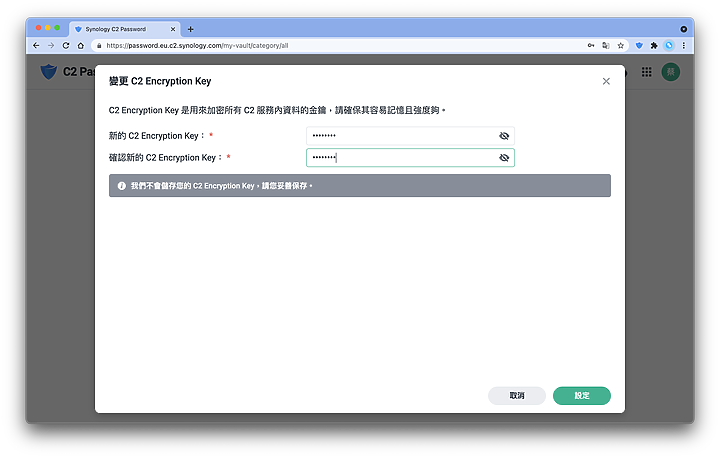Click the 設定 green confirm button
This screenshot has width=720, height=458.
(x=581, y=396)
